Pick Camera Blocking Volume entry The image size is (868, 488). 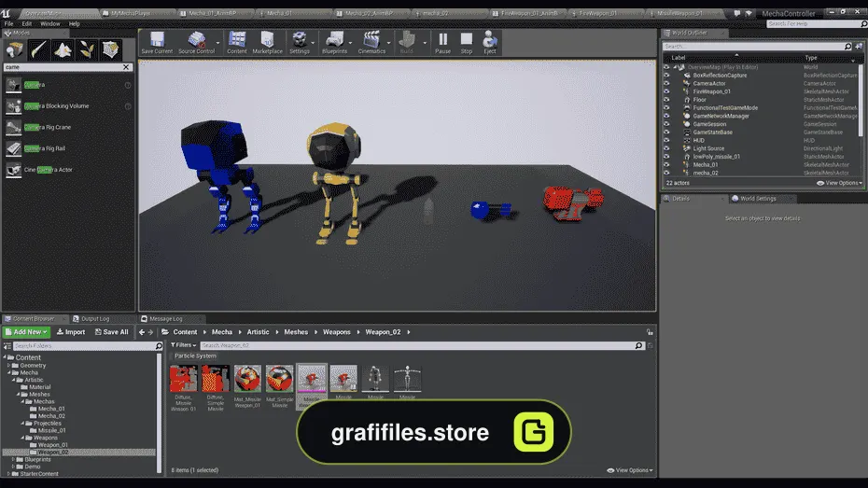pyautogui.click(x=68, y=105)
